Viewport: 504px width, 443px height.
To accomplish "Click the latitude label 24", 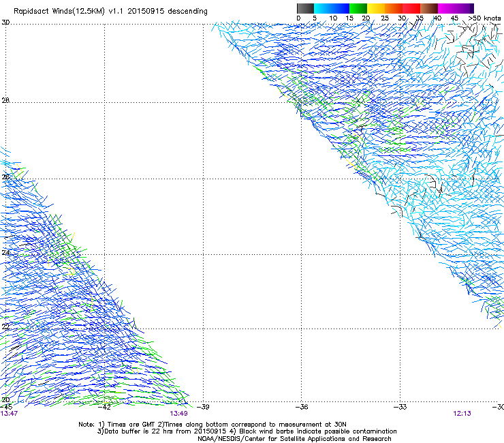I will [x=5, y=253].
